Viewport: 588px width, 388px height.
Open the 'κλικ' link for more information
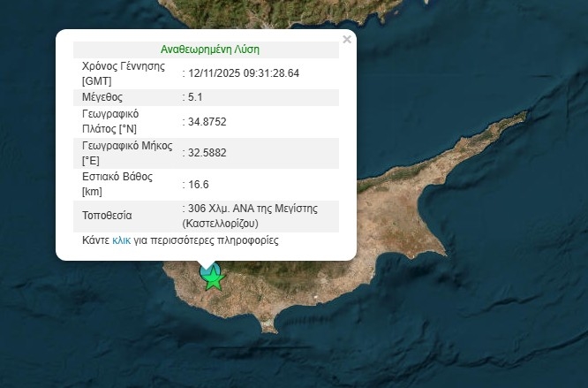click(x=122, y=240)
